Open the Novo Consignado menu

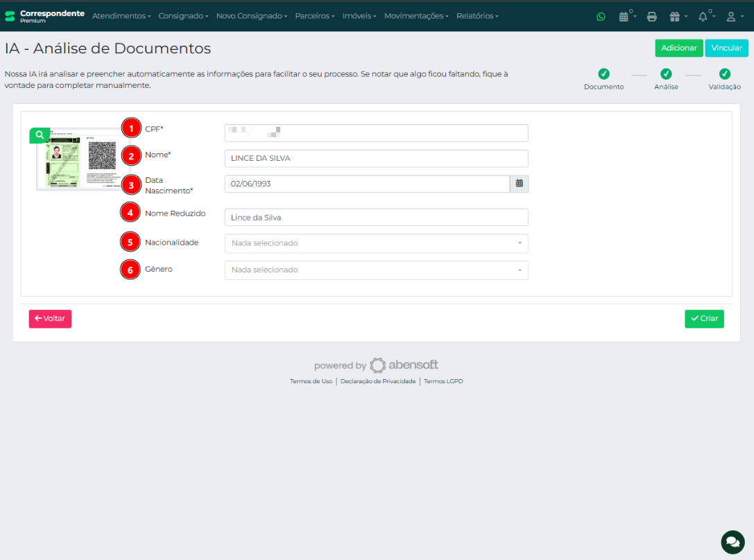click(x=251, y=16)
